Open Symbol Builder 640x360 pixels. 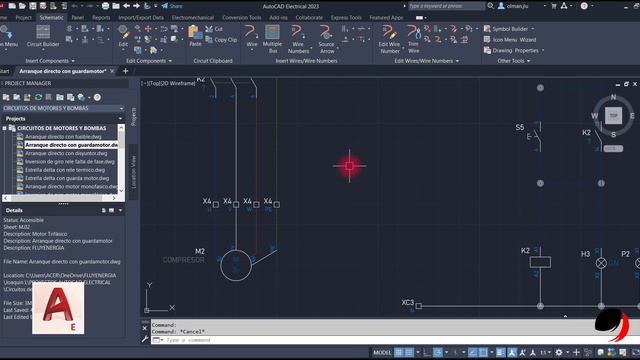509,29
